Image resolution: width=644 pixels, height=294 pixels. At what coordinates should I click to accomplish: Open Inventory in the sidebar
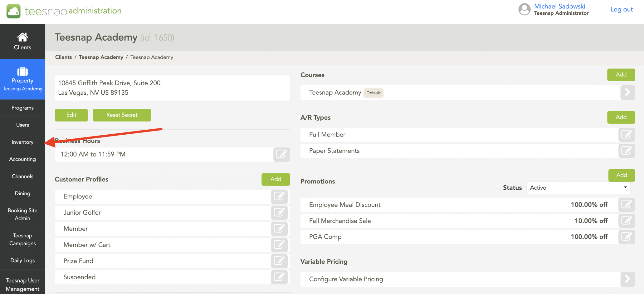[x=22, y=142]
